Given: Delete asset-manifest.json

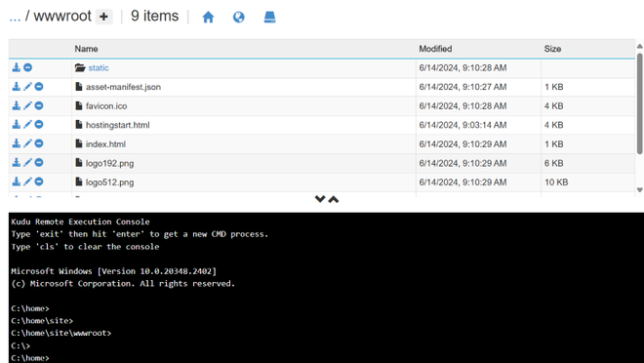Looking at the screenshot, I should coord(39,86).
